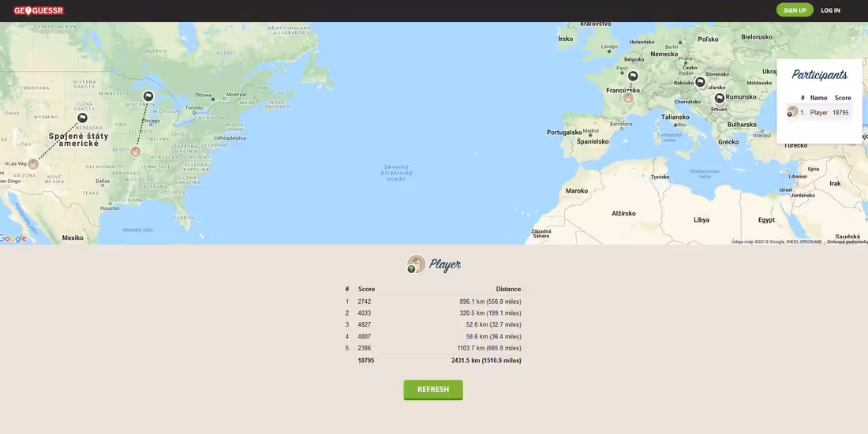Click the green REFRESH button

(x=433, y=389)
